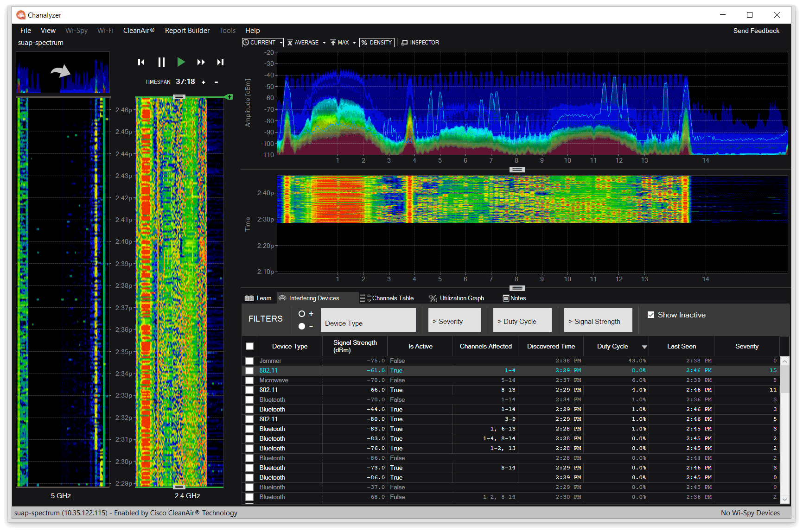This screenshot has height=532, width=803.
Task: Select the Jammer device row text
Action: click(270, 361)
